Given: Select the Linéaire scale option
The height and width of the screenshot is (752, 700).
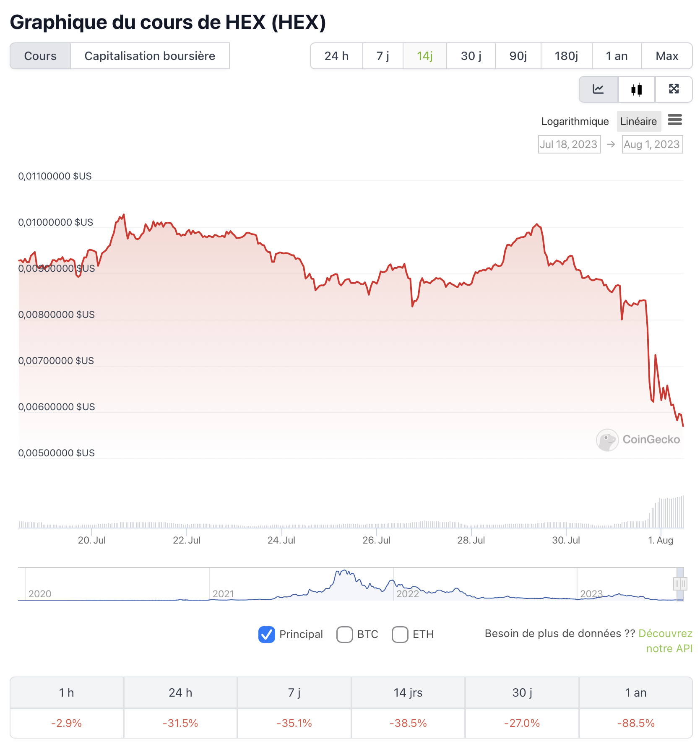Looking at the screenshot, I should point(638,121).
